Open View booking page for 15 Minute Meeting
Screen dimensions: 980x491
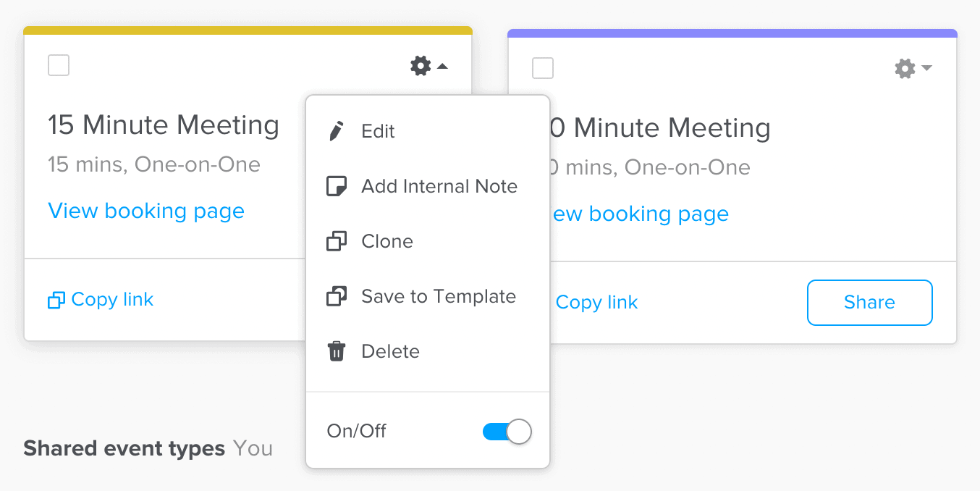tap(145, 211)
